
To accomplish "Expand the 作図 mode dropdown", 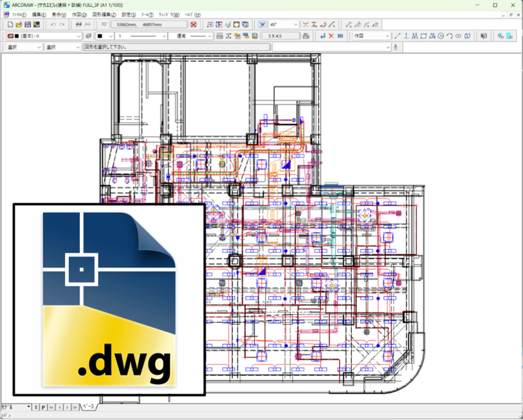I will pyautogui.click(x=387, y=36).
